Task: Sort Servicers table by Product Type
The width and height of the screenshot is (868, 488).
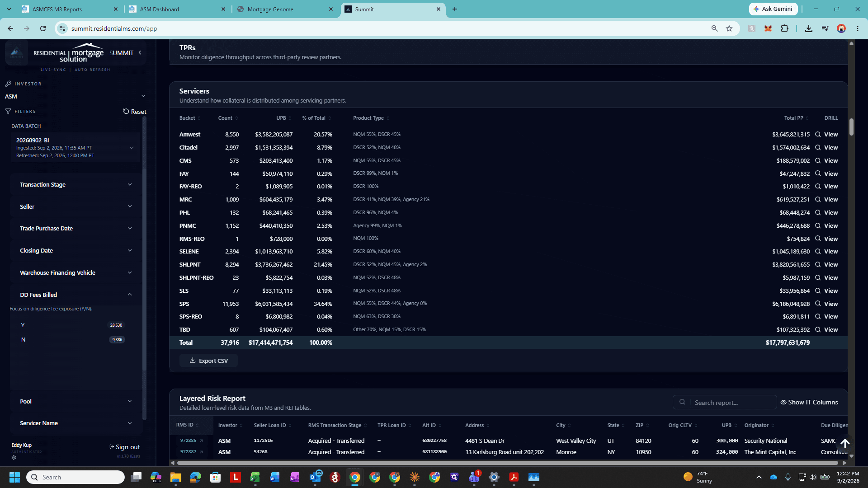Action: click(371, 118)
